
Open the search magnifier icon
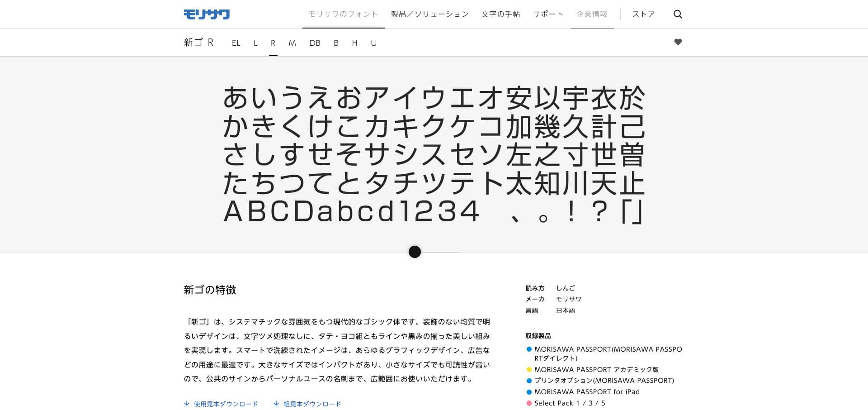[678, 14]
